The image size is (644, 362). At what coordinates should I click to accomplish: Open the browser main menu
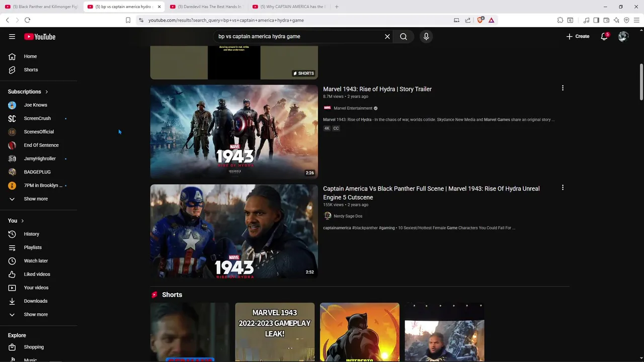tap(637, 20)
